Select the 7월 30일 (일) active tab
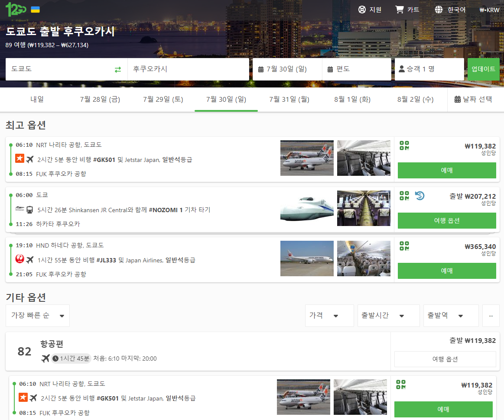The image size is (504, 420). 226,100
